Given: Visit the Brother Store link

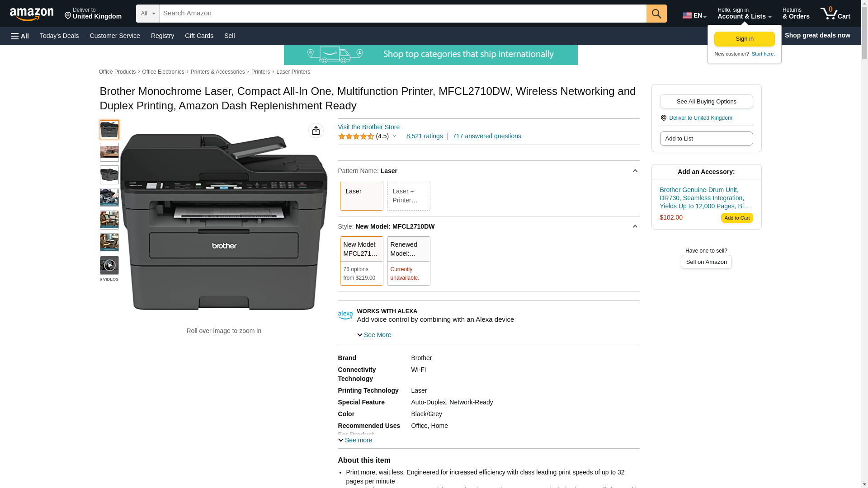Looking at the screenshot, I should (x=368, y=127).
